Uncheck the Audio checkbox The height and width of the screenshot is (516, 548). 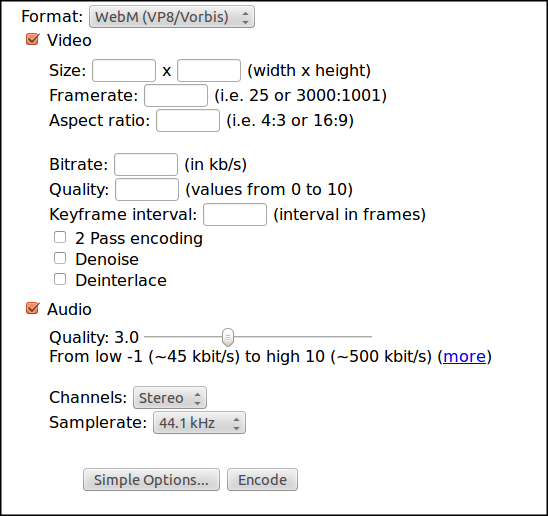click(x=33, y=308)
